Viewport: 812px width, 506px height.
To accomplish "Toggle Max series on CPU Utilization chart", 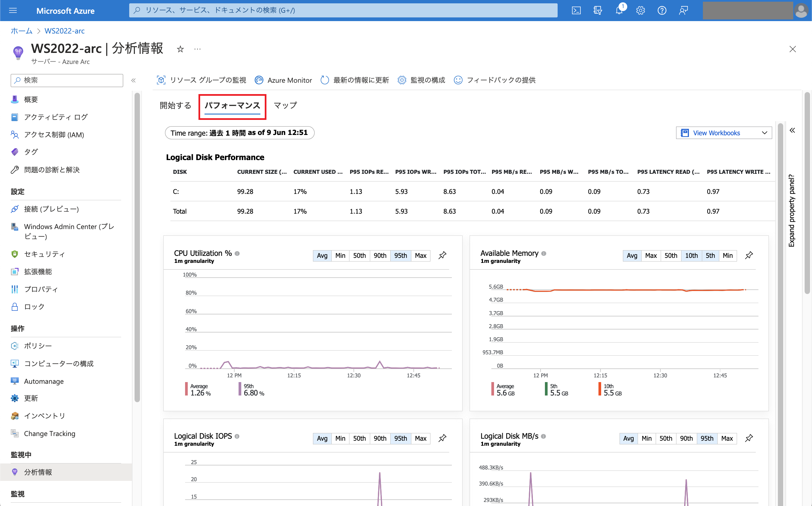I will click(x=421, y=256).
